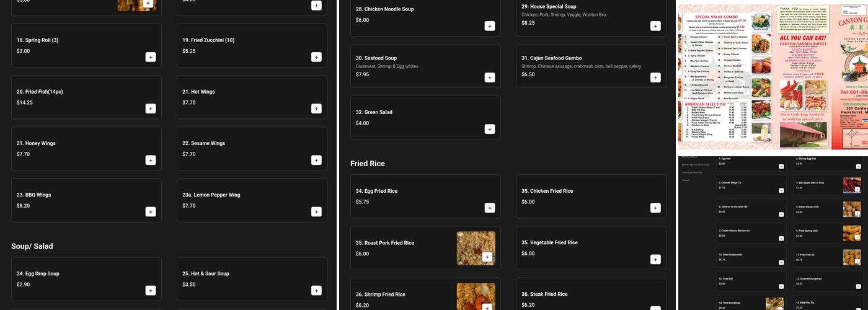Screen dimensions: 868x310
Task: Click the plus icon on Cajun Seafood Gumbo
Action: (x=655, y=77)
